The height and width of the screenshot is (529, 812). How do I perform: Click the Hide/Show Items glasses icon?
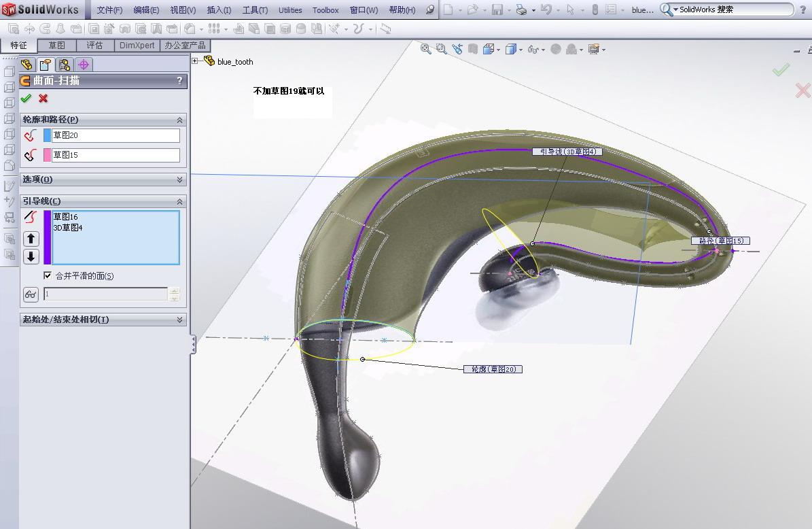pos(533,50)
